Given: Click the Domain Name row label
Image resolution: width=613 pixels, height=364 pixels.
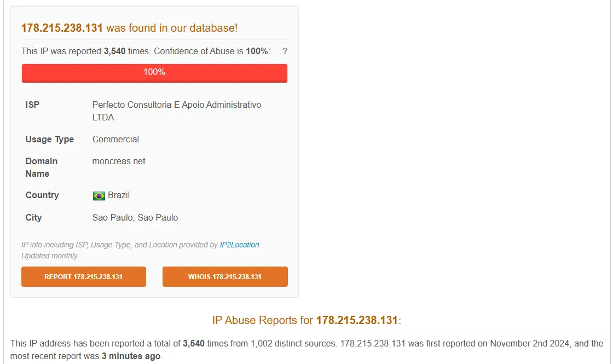Looking at the screenshot, I should pyautogui.click(x=41, y=167).
